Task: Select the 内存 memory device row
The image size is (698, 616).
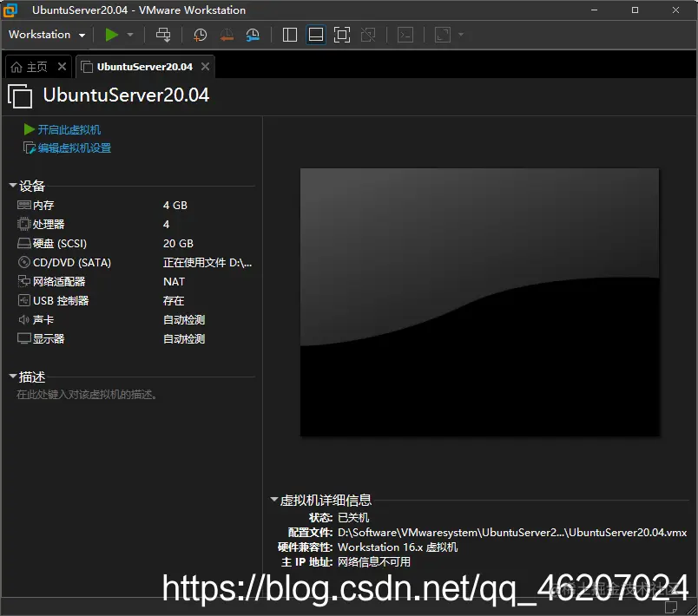Action: [135, 205]
